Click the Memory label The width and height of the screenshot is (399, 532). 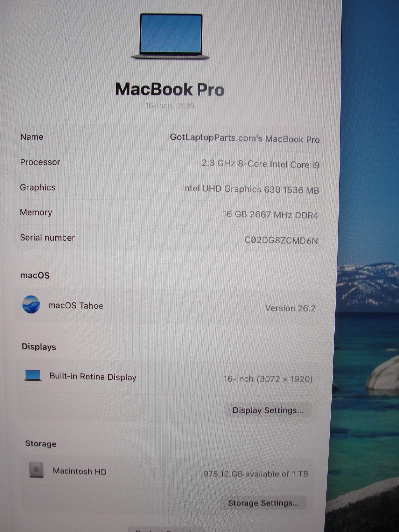click(36, 212)
